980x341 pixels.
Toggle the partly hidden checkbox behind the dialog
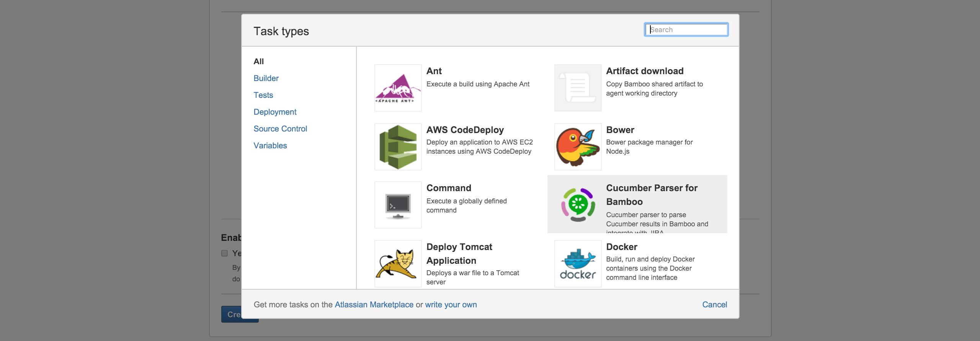224,253
